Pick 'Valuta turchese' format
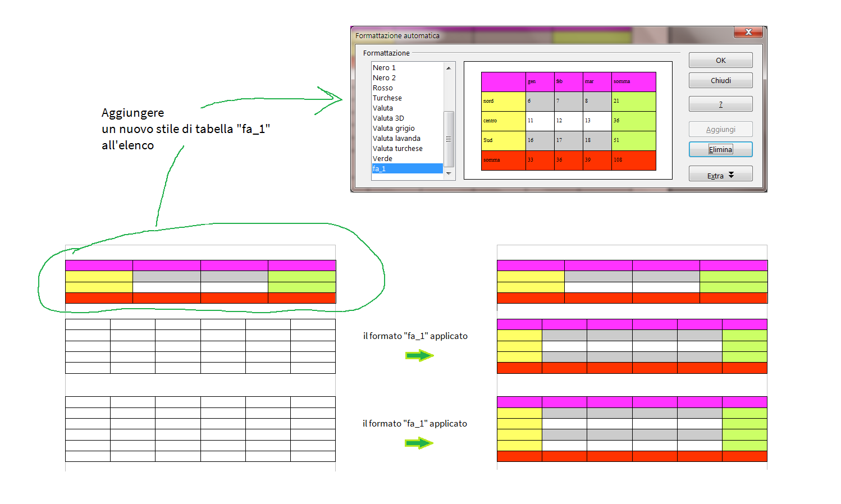The width and height of the screenshot is (841, 504). [397, 149]
